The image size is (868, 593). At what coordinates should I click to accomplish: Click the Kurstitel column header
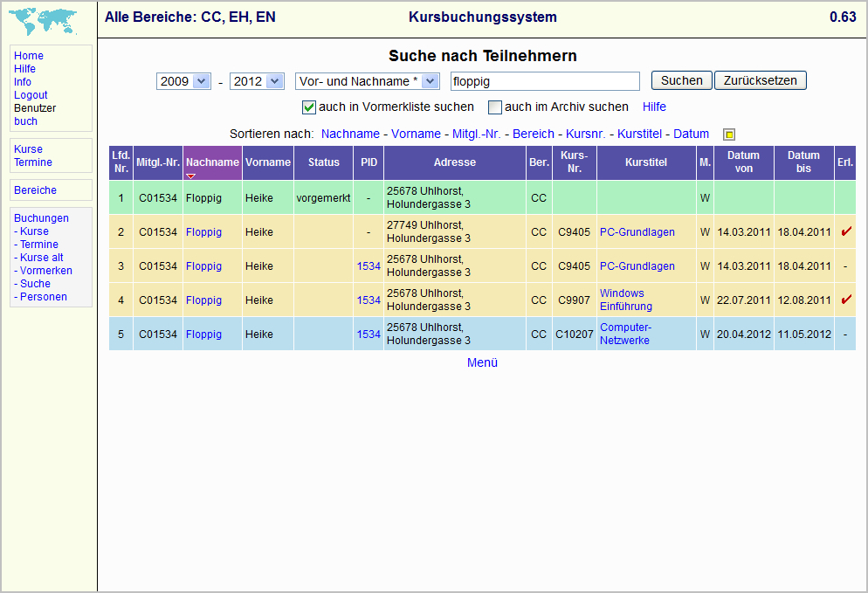(646, 162)
